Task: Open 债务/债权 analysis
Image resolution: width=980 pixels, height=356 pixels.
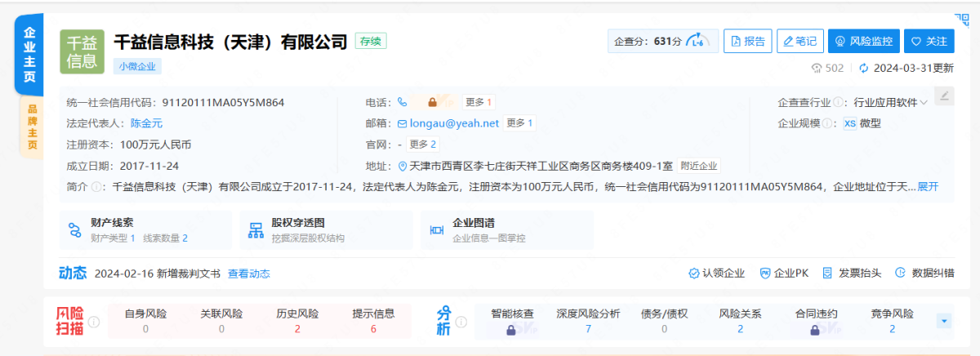Action: click(664, 322)
